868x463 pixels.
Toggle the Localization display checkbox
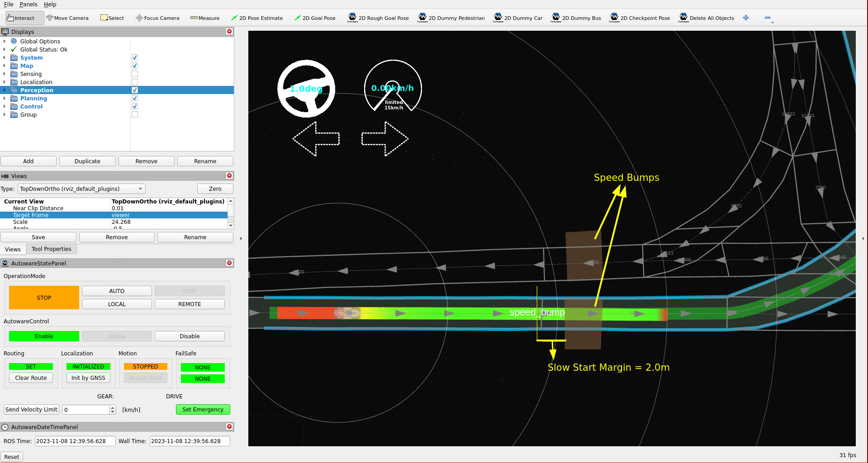135,82
